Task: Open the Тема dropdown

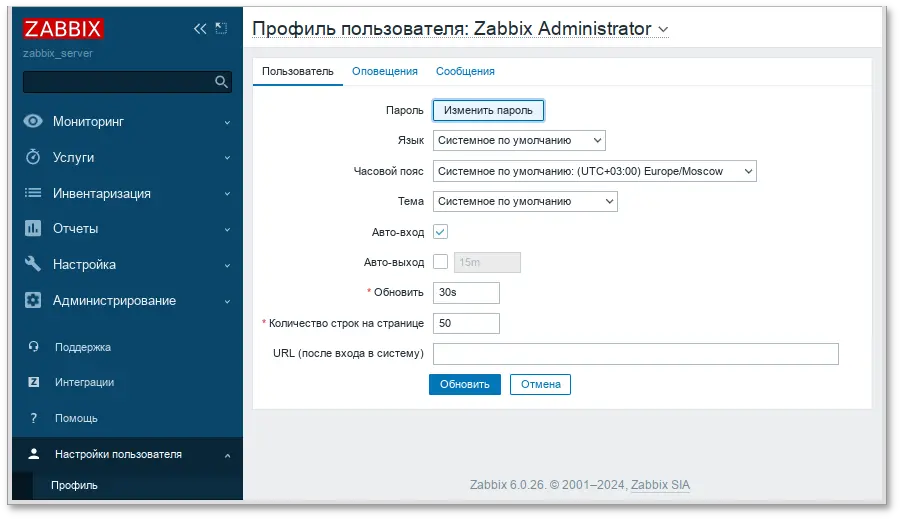Action: tap(525, 202)
